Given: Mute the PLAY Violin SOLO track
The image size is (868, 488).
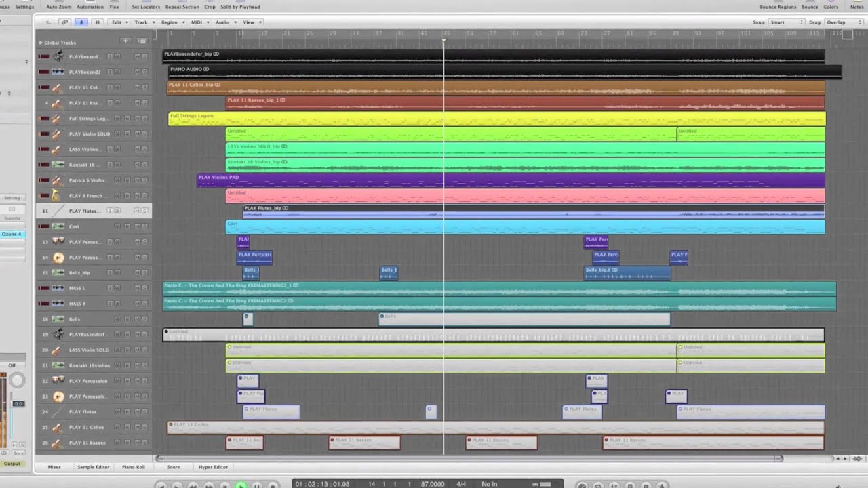Looking at the screenshot, I should [137, 134].
